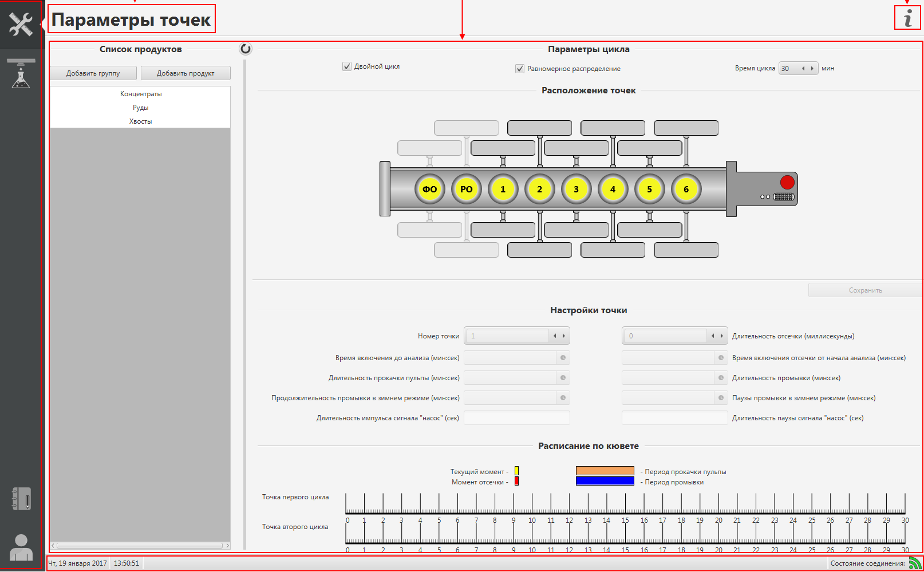924x572 pixels.
Task: Toggle the Равномерное распределение checkbox
Action: click(x=520, y=69)
